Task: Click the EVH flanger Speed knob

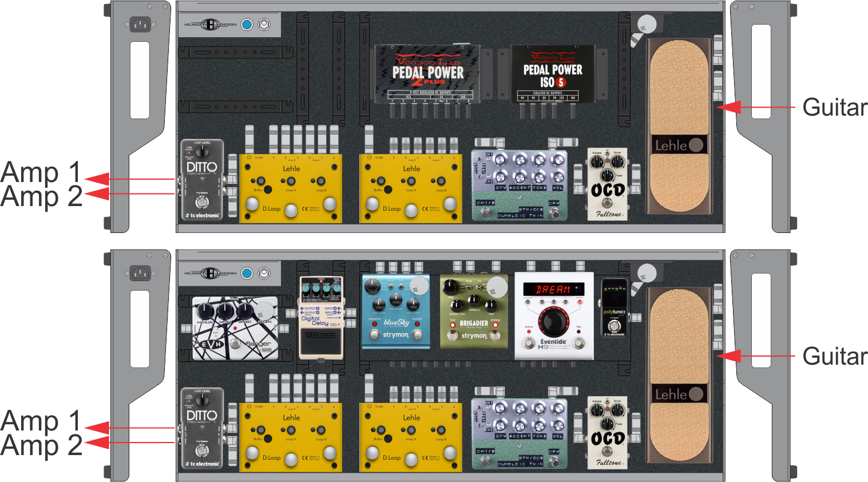Action: [245, 311]
